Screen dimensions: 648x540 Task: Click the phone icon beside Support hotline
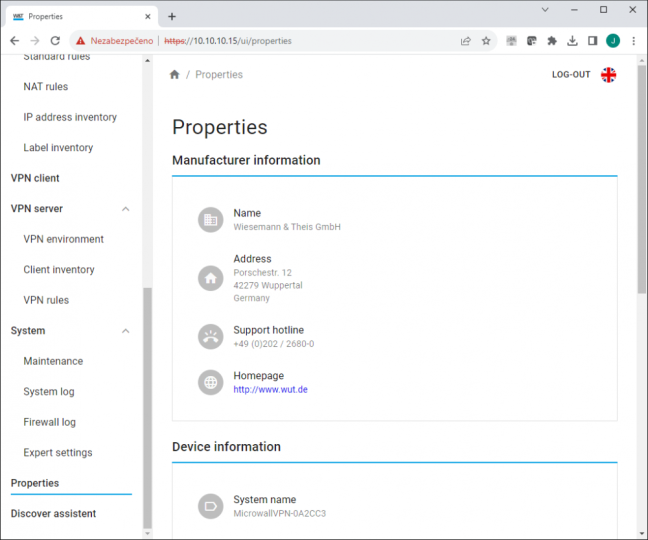click(x=210, y=337)
